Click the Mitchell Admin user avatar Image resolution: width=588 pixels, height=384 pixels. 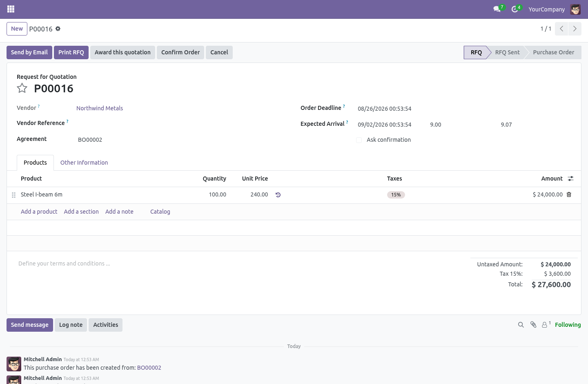[x=575, y=9]
